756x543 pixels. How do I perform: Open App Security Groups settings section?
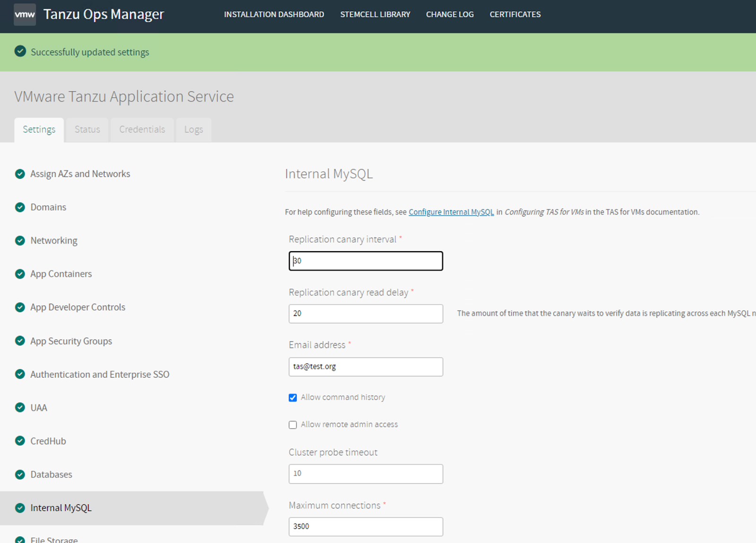coord(71,341)
